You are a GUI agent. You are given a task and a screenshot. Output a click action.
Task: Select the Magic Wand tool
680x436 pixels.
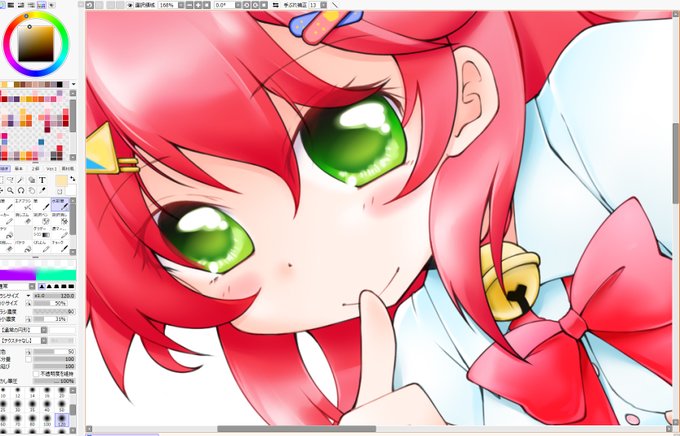click(x=20, y=180)
